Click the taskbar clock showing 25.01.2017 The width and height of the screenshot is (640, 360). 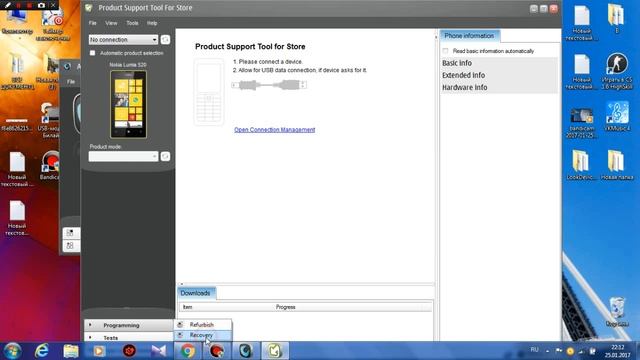pos(618,351)
